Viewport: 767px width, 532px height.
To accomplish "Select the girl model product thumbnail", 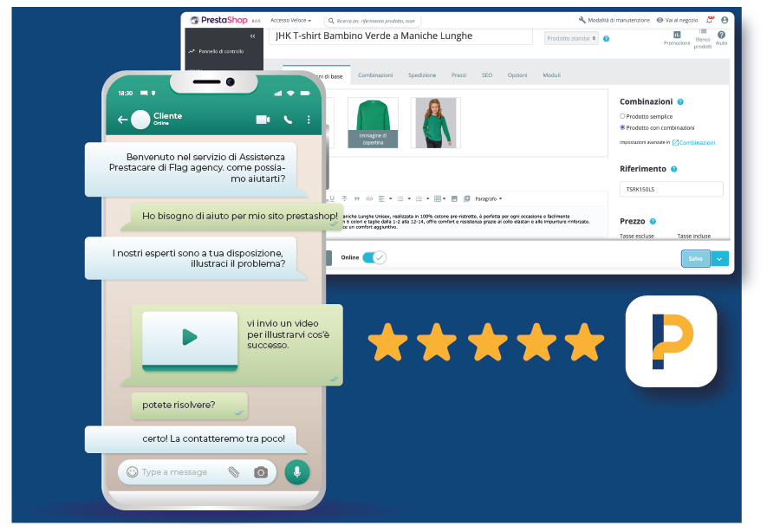I will coord(435,123).
